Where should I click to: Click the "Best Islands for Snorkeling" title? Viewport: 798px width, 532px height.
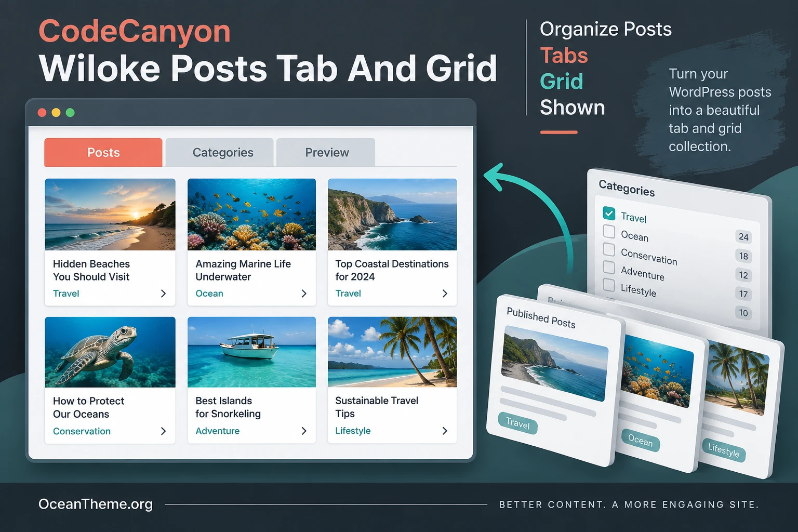(x=228, y=407)
